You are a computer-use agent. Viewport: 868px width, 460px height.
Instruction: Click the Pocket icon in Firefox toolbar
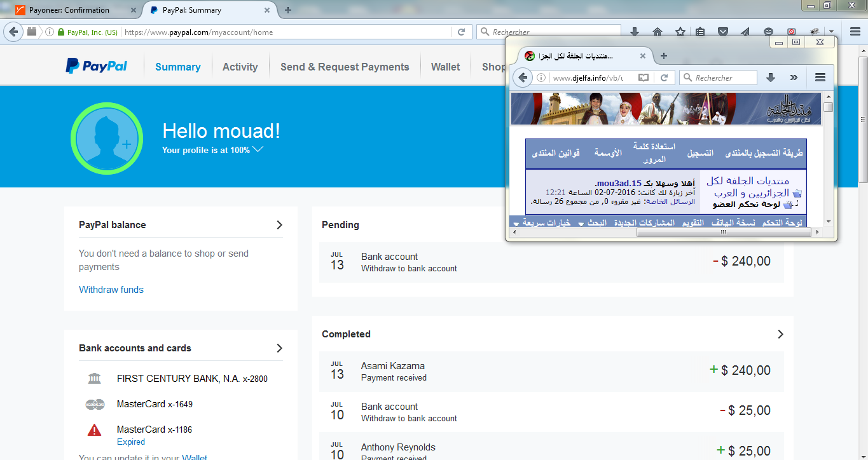tap(723, 32)
